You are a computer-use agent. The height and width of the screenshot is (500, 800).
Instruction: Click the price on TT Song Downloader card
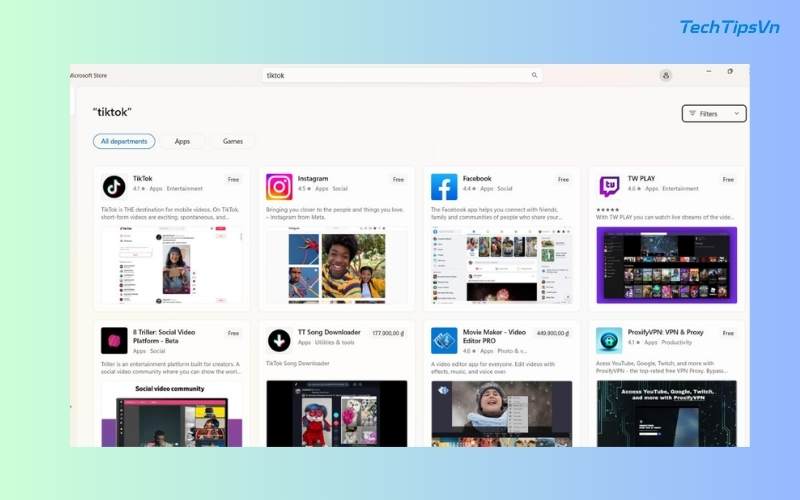tap(388, 333)
